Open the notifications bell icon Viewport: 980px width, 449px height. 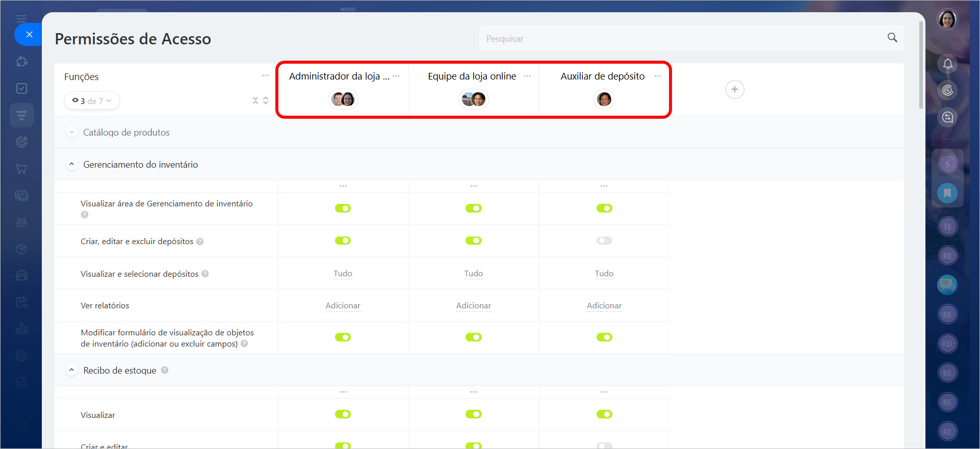click(x=947, y=64)
